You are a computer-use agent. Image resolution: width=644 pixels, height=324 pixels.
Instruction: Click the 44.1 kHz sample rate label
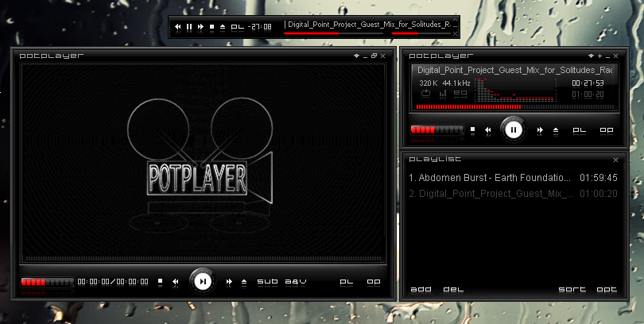pyautogui.click(x=456, y=83)
